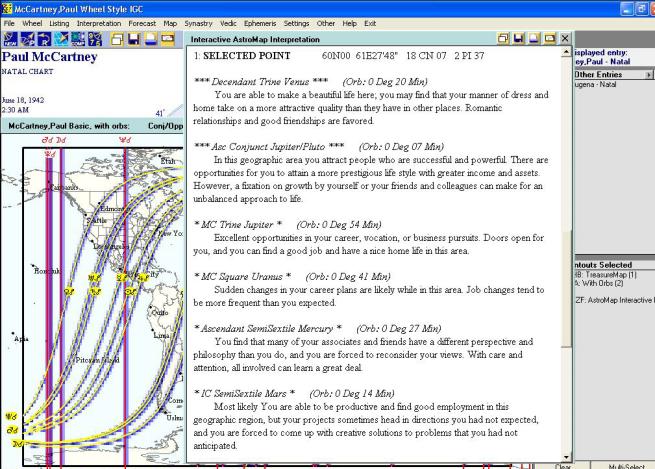Click the Lima city label on the map
The width and height of the screenshot is (655, 469).
(x=161, y=335)
